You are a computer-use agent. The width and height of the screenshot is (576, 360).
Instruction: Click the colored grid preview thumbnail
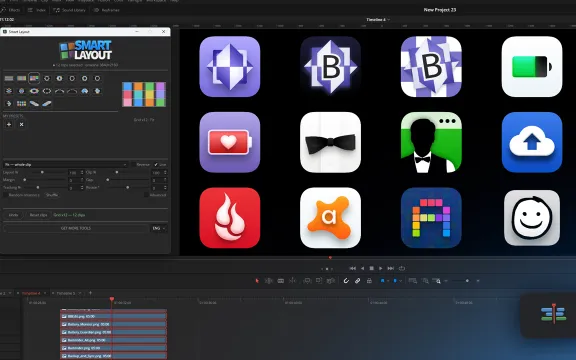point(144,94)
